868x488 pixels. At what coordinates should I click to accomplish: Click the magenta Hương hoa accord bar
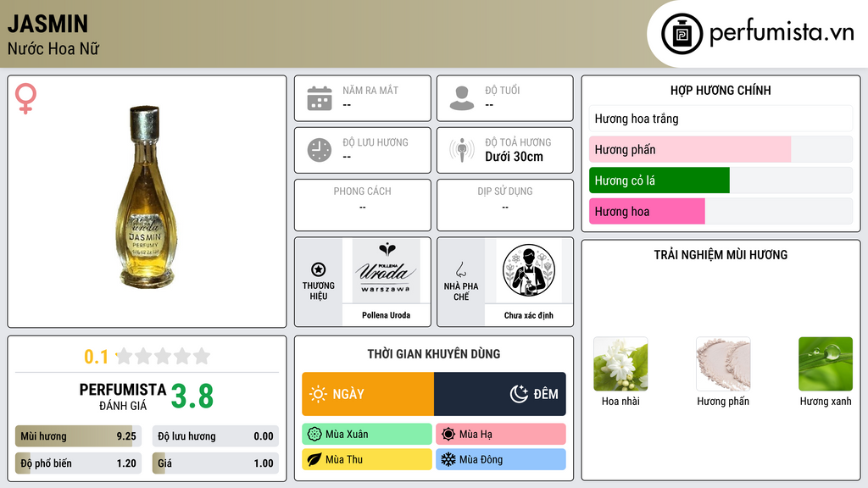721,211
